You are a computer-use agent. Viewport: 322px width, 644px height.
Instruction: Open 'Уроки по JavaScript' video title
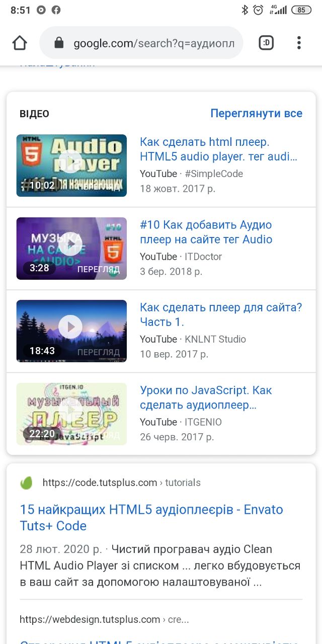click(206, 397)
